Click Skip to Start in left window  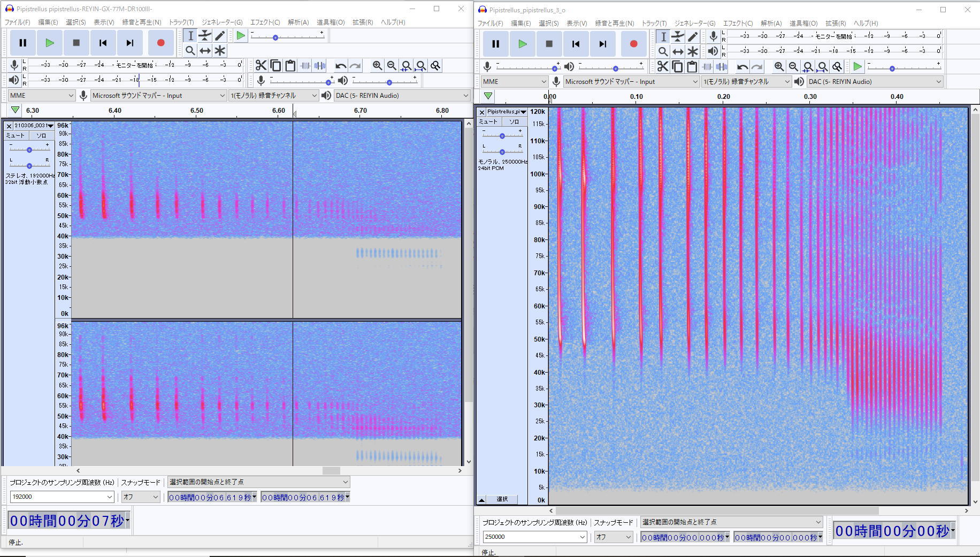tap(103, 43)
